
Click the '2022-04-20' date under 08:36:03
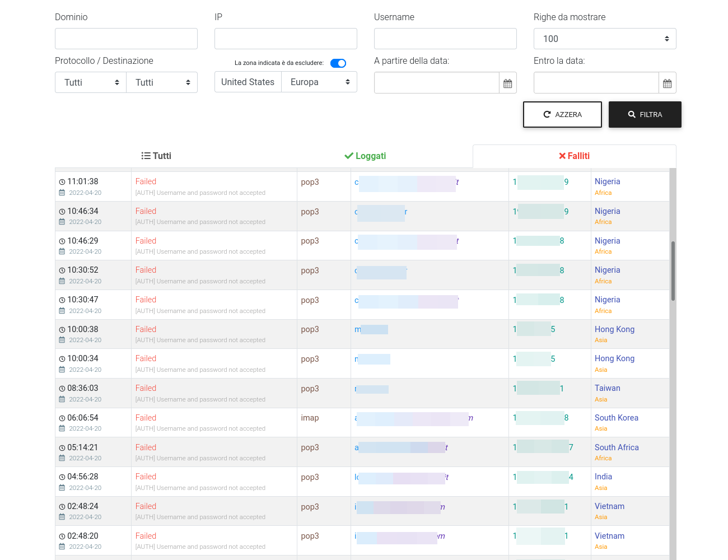click(x=85, y=399)
